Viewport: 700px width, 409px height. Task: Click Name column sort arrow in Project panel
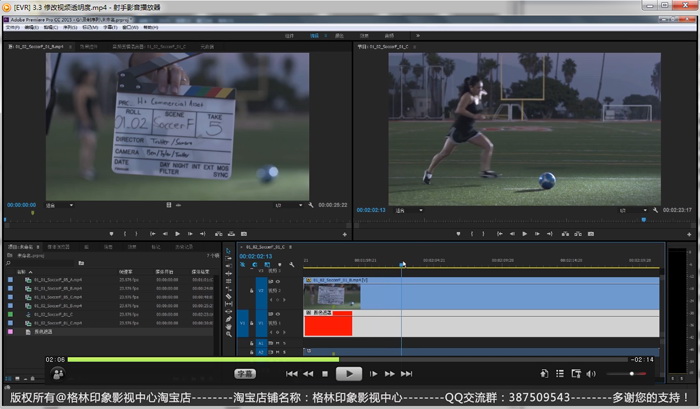tap(30, 272)
